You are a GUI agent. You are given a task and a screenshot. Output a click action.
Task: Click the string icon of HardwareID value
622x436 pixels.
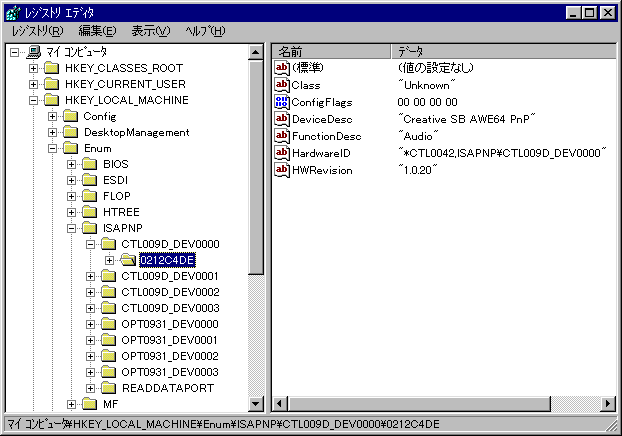click(x=282, y=153)
